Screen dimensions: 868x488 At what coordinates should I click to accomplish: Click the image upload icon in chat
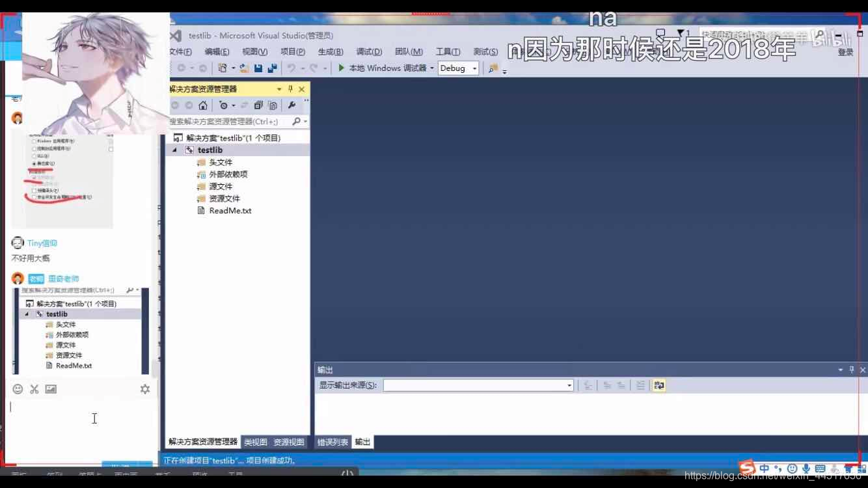pos(51,388)
